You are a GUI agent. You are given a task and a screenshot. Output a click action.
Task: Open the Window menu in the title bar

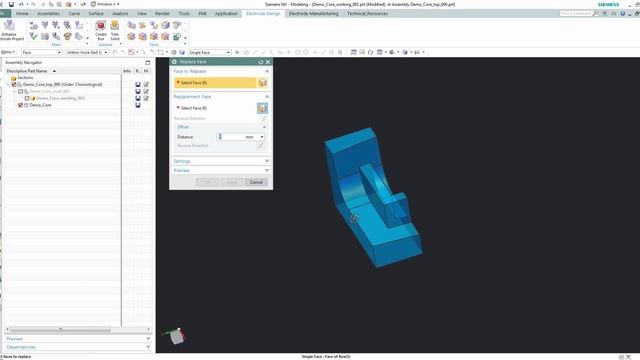pos(105,4)
